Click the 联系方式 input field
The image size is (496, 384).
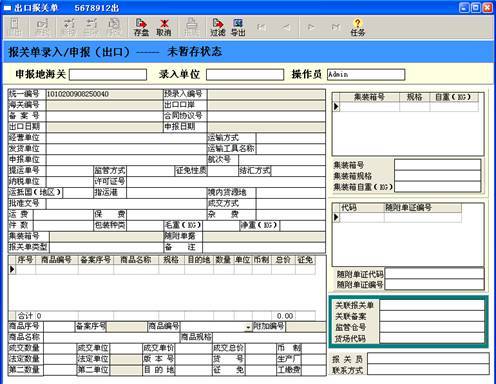point(428,370)
